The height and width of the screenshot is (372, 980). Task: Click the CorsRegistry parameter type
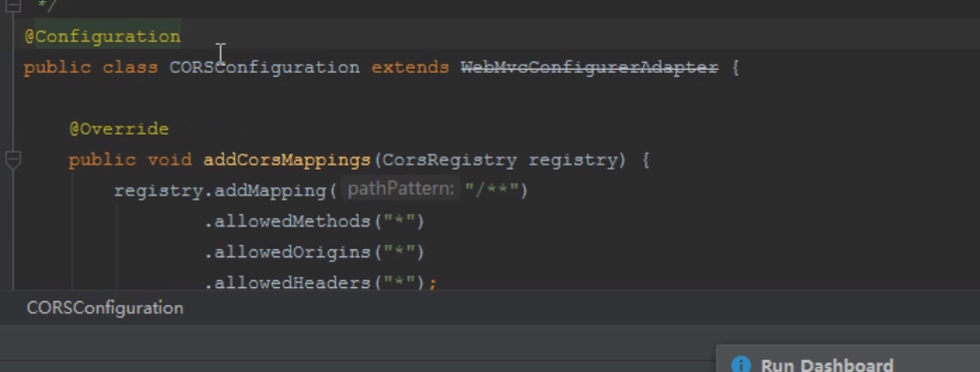[x=450, y=160]
